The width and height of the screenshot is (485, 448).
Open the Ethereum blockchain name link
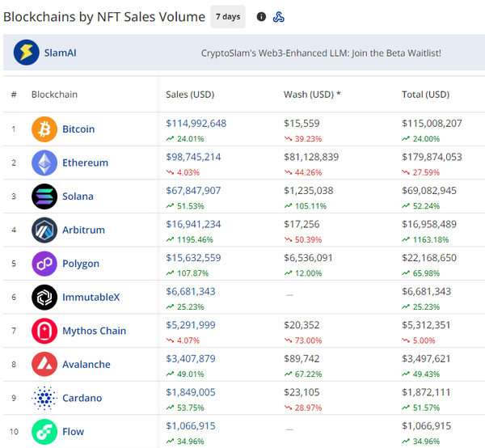click(85, 163)
